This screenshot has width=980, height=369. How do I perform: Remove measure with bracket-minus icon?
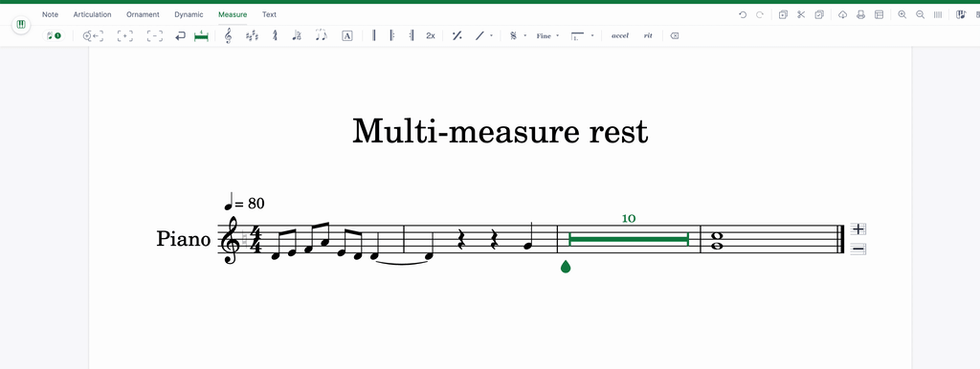tap(155, 36)
